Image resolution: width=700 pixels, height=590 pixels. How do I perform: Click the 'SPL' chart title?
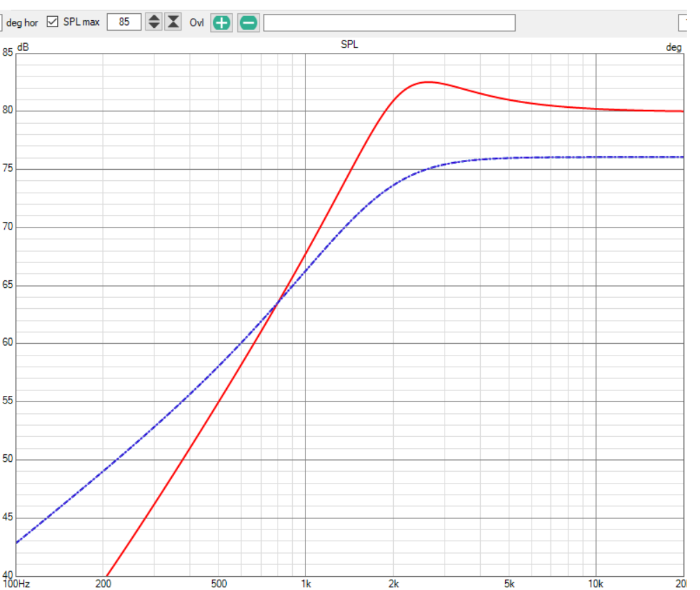[x=349, y=45]
